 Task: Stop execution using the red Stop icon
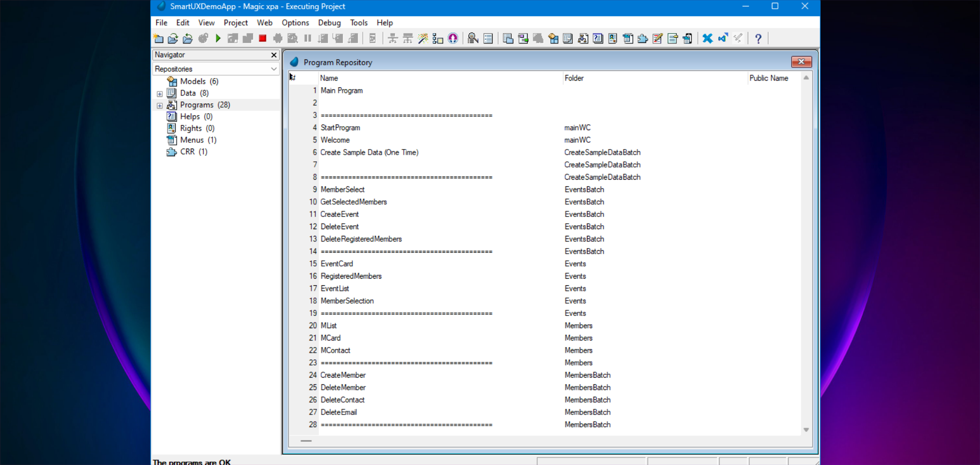tap(263, 38)
